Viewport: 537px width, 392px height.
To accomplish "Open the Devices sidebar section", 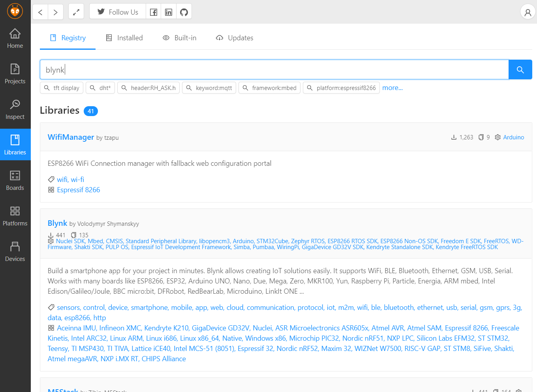I will tap(15, 251).
